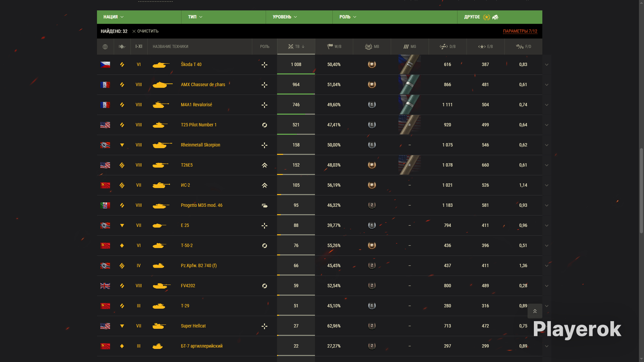Expand the T26E5 row details
Screen dimensions: 644x362
[x=547, y=165]
